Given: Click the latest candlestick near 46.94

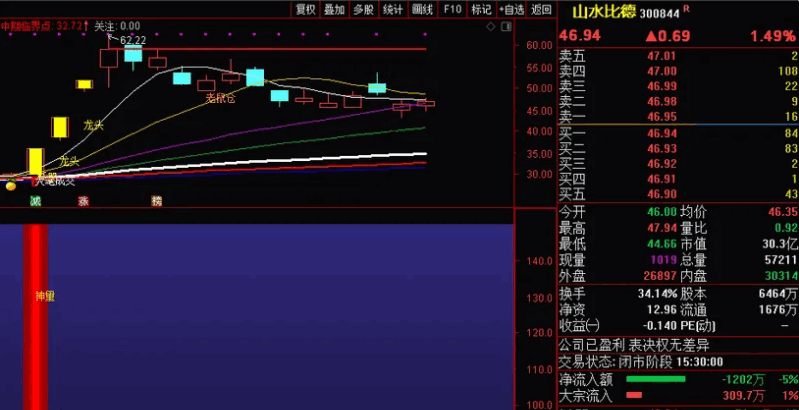Looking at the screenshot, I should [425, 104].
